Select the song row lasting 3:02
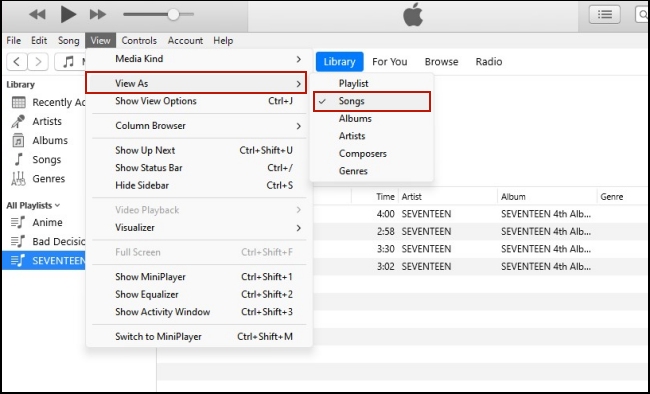 (481, 266)
